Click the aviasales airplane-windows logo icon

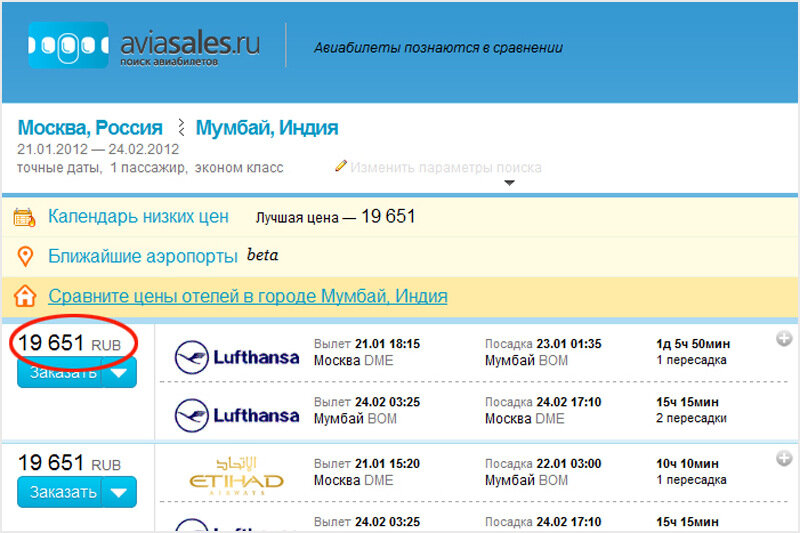pos(68,45)
